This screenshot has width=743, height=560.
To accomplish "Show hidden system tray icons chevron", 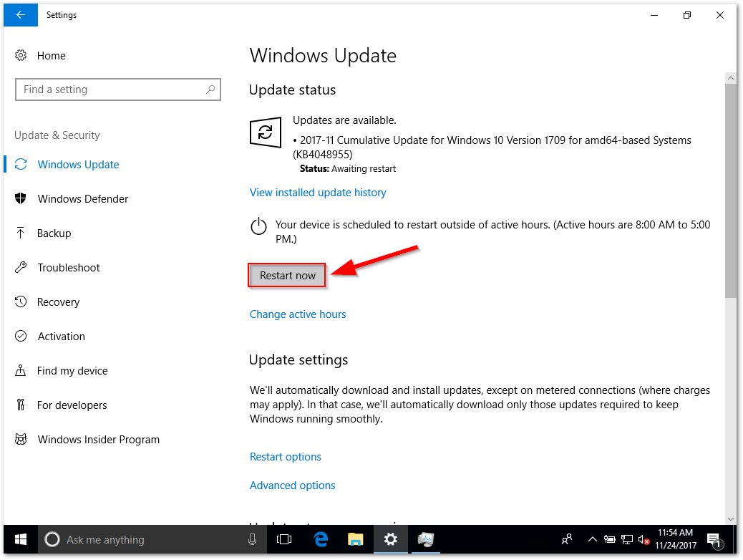I will click(592, 539).
